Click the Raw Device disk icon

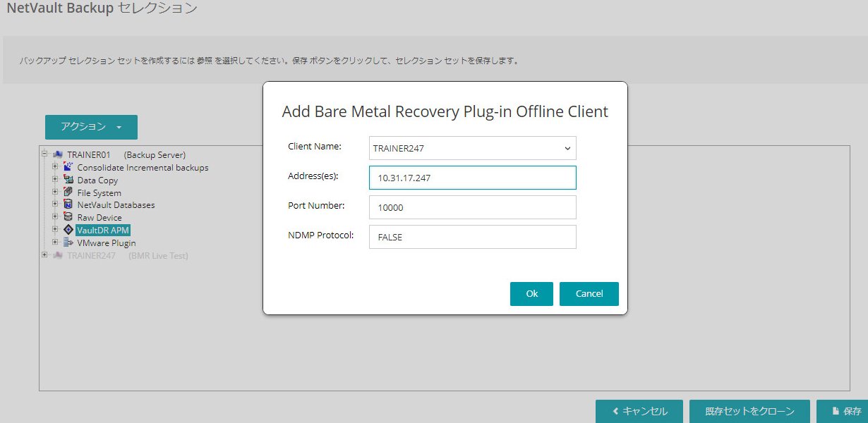pyautogui.click(x=68, y=217)
